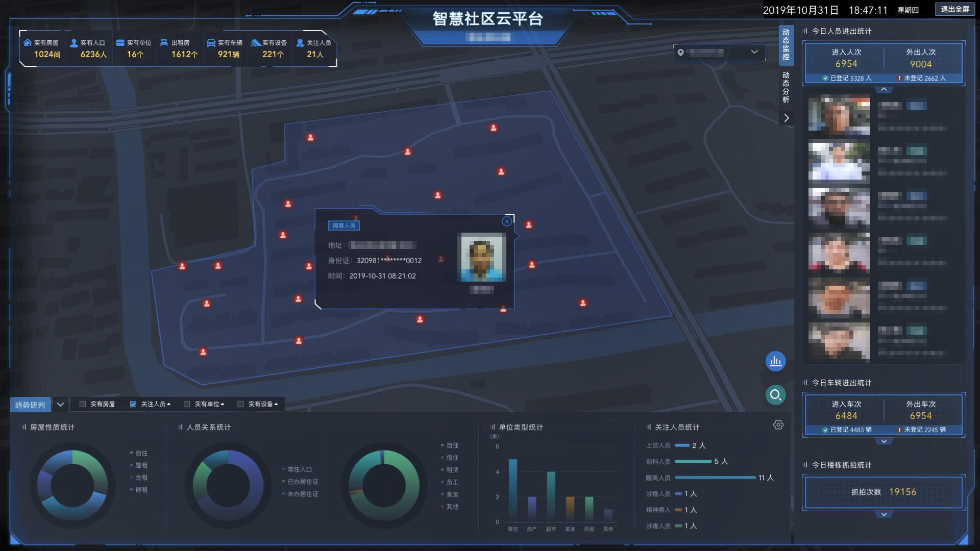This screenshot has width=980, height=551.
Task: Click the 实有房屋 house icon in stats bar
Action: click(28, 42)
